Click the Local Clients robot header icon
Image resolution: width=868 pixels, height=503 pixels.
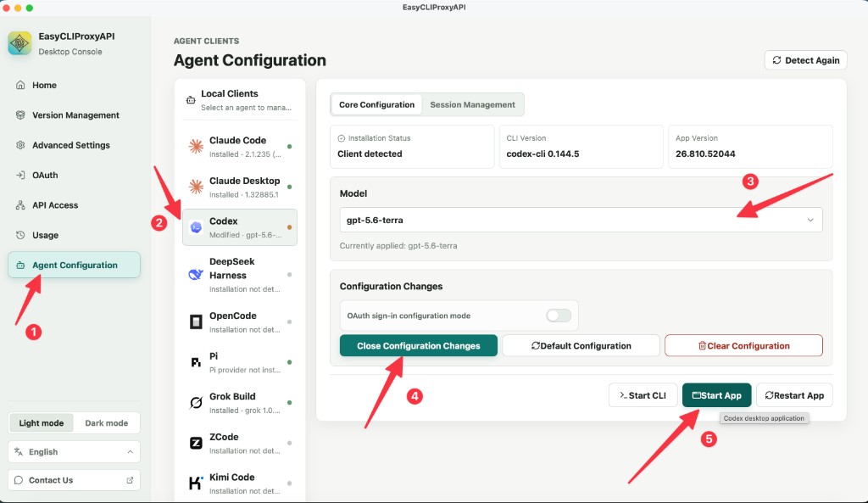(x=191, y=100)
